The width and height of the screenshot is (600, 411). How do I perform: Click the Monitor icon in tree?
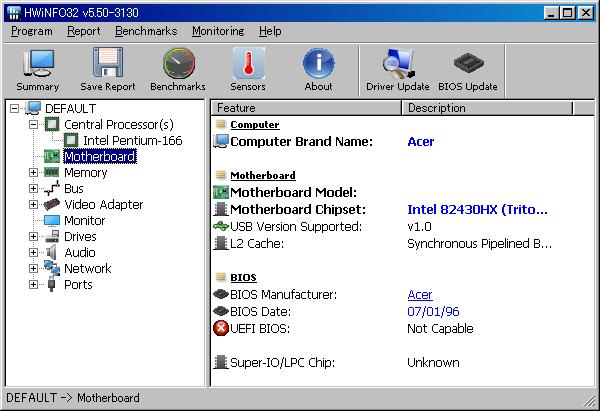coord(52,220)
